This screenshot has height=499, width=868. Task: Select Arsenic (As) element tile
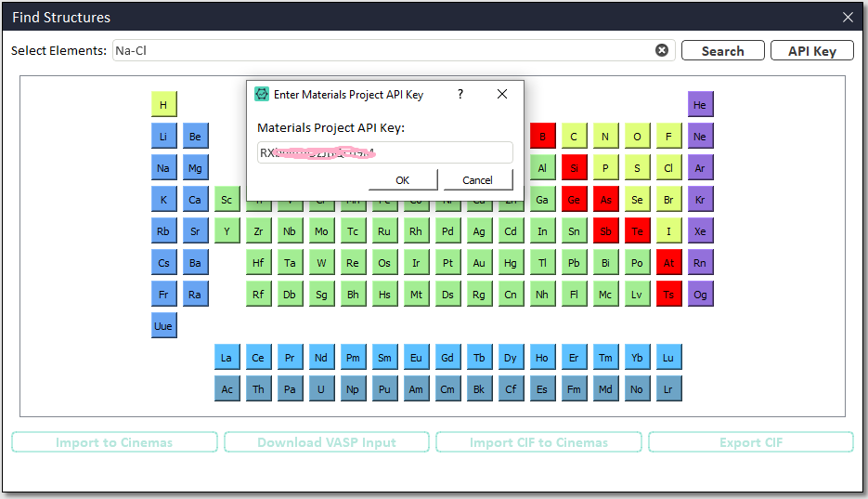pos(605,200)
